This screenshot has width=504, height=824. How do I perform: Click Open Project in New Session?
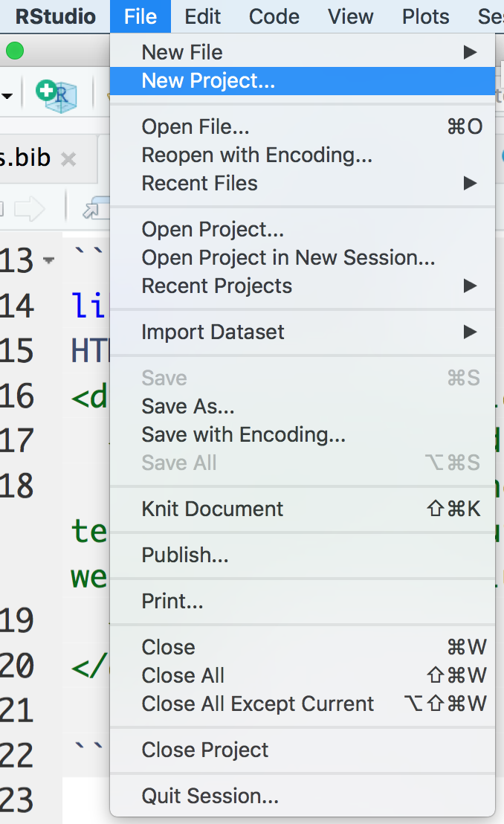click(x=288, y=257)
